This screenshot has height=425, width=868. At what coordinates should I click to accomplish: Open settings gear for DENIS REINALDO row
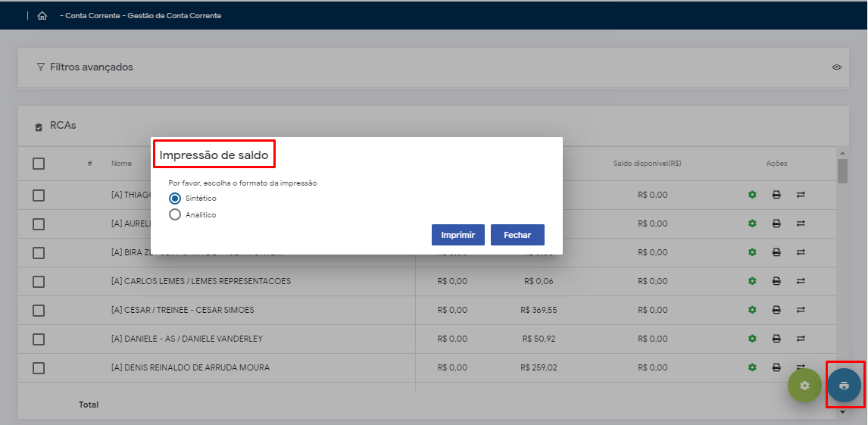pos(752,367)
